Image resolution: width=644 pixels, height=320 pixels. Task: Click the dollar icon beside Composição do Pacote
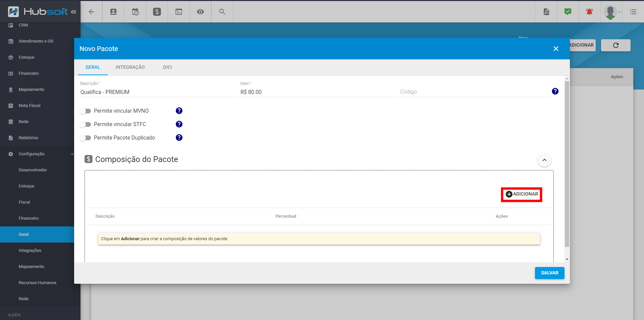click(89, 159)
